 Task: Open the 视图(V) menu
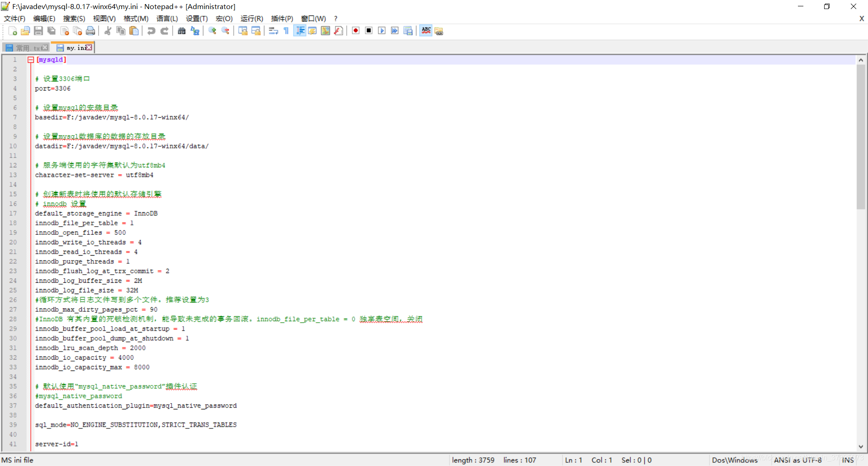click(x=104, y=19)
